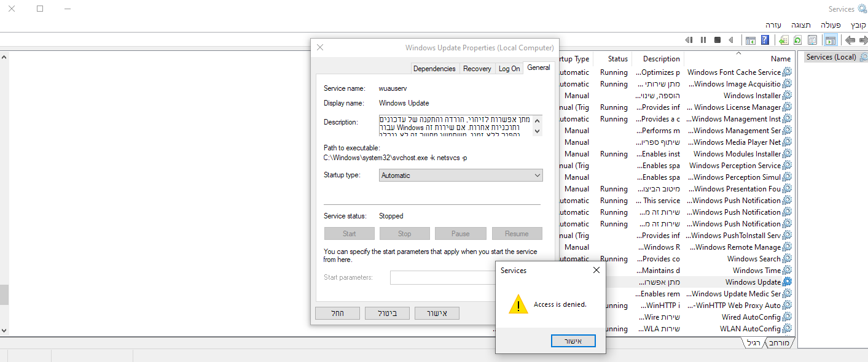Image resolution: width=868 pixels, height=362 pixels.
Task: Click the Stop Service square toolbar icon
Action: [x=717, y=40]
